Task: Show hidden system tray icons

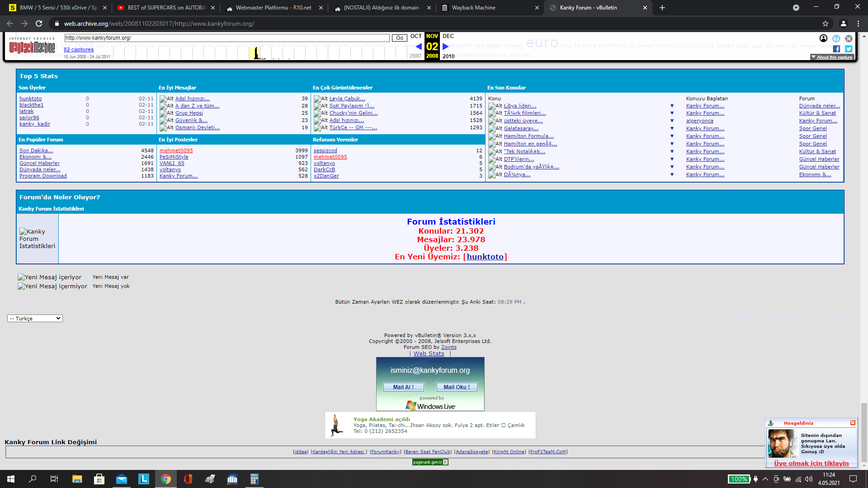Action: coord(765,479)
